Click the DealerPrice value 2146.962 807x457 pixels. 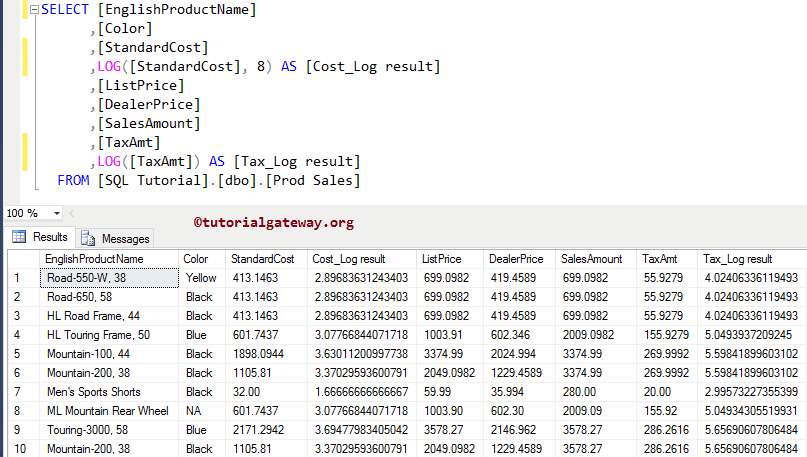pos(519,430)
